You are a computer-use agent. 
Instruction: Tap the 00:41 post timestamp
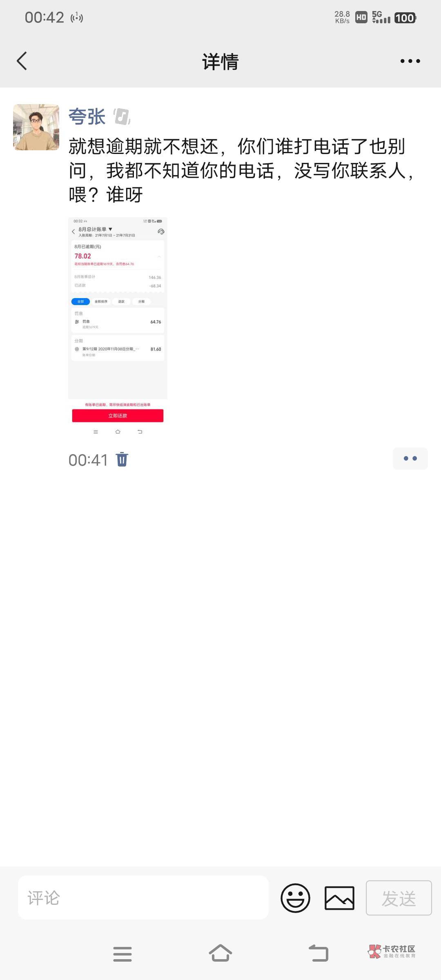pyautogui.click(x=88, y=460)
